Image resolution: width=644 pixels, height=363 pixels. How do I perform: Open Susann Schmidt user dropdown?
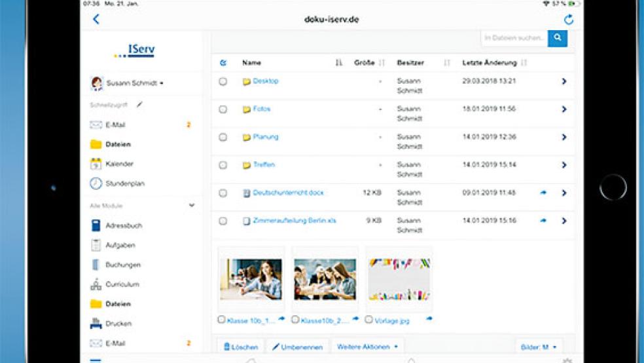135,83
